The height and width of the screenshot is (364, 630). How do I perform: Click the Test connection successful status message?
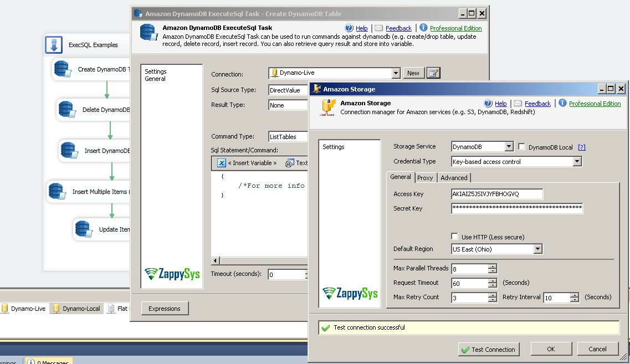point(369,327)
